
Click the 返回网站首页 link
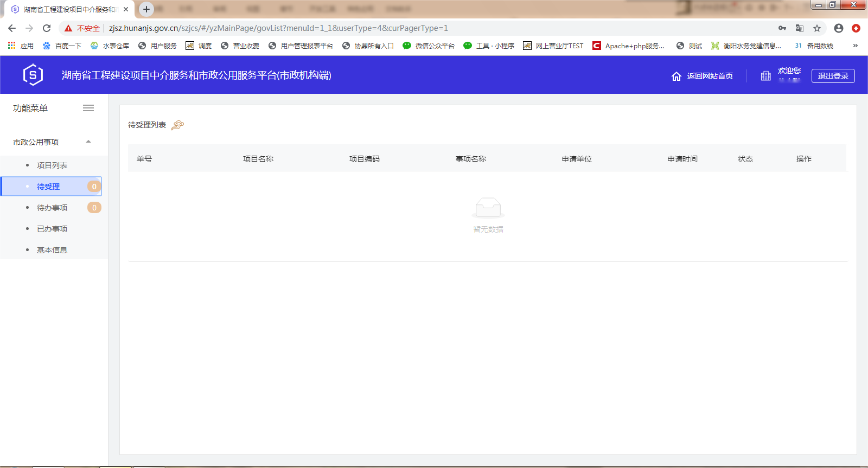(710, 76)
